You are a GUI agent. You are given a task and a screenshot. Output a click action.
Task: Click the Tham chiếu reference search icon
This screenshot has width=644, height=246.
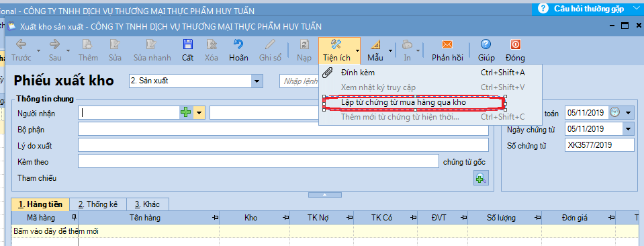pos(481,179)
